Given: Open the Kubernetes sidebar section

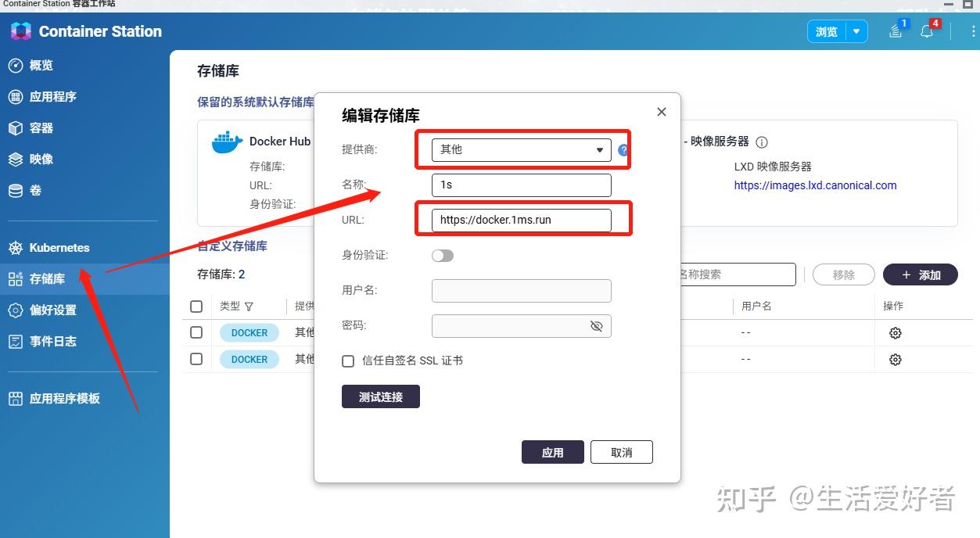Looking at the screenshot, I should (59, 247).
